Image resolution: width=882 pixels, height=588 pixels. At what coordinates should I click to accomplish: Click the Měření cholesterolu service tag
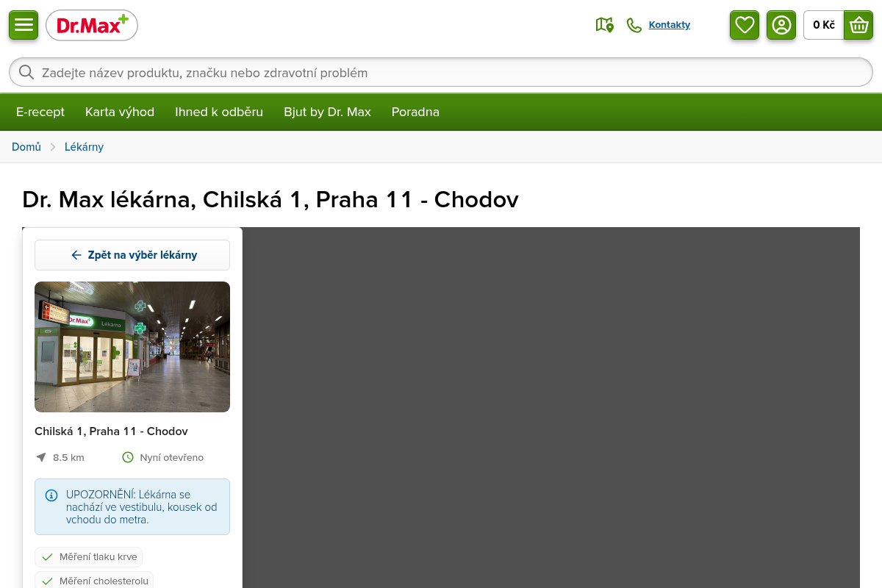click(x=94, y=581)
